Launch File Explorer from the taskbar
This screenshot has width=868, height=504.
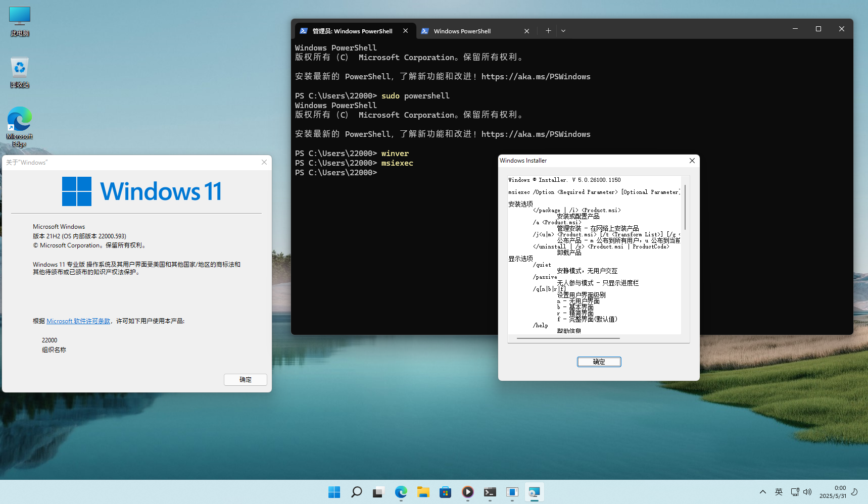(x=423, y=492)
